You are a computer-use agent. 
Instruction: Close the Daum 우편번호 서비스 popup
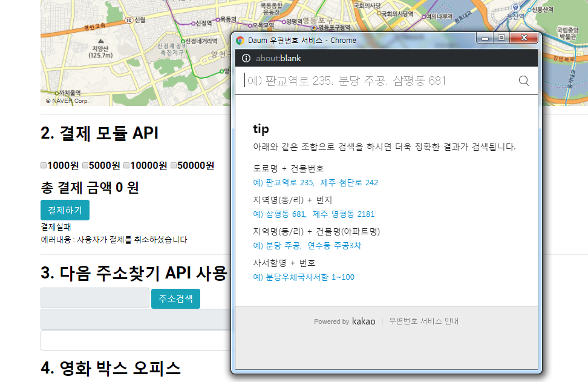[x=524, y=38]
